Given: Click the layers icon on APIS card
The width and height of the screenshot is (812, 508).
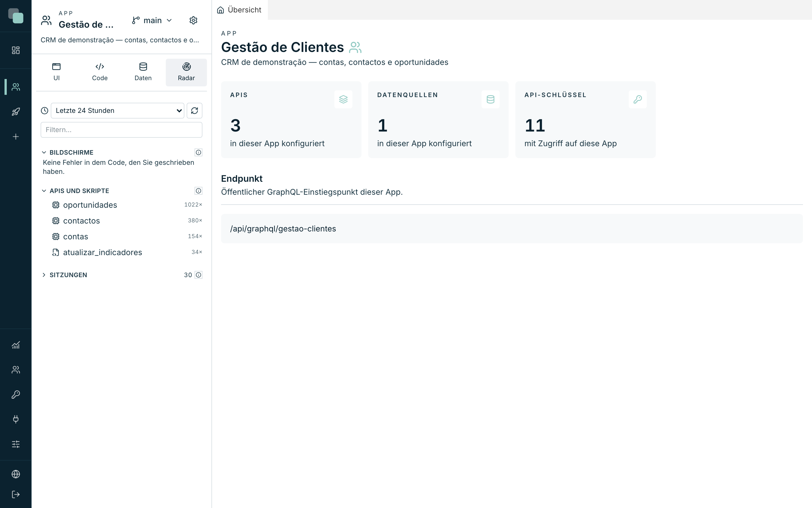Looking at the screenshot, I should 343,99.
